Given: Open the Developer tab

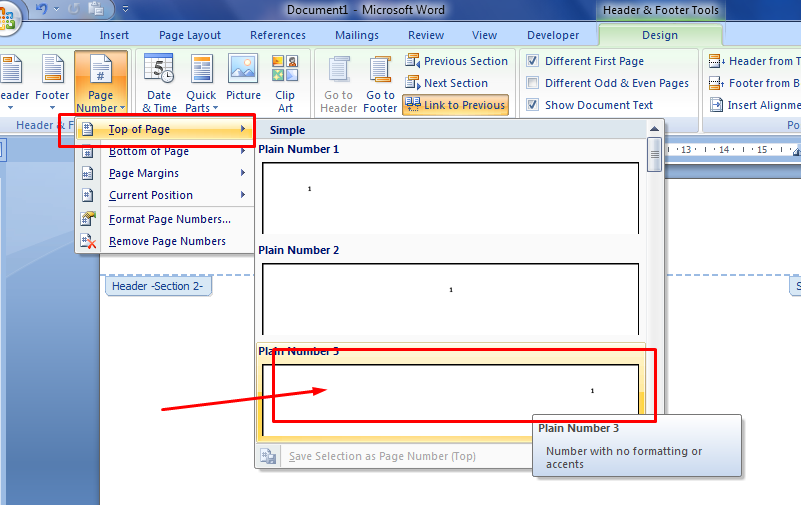Looking at the screenshot, I should click(x=553, y=35).
